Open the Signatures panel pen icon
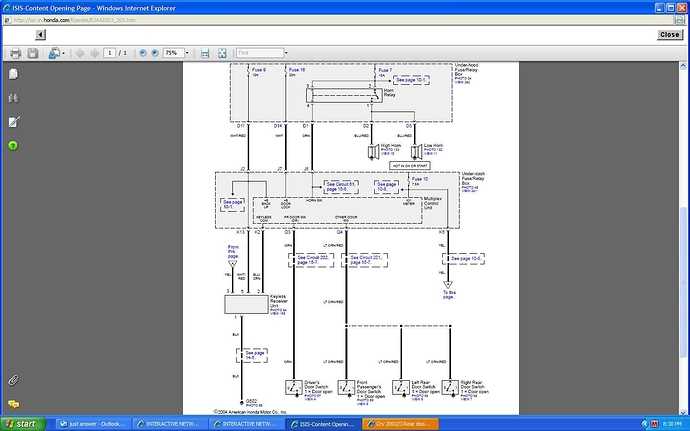 click(14, 122)
